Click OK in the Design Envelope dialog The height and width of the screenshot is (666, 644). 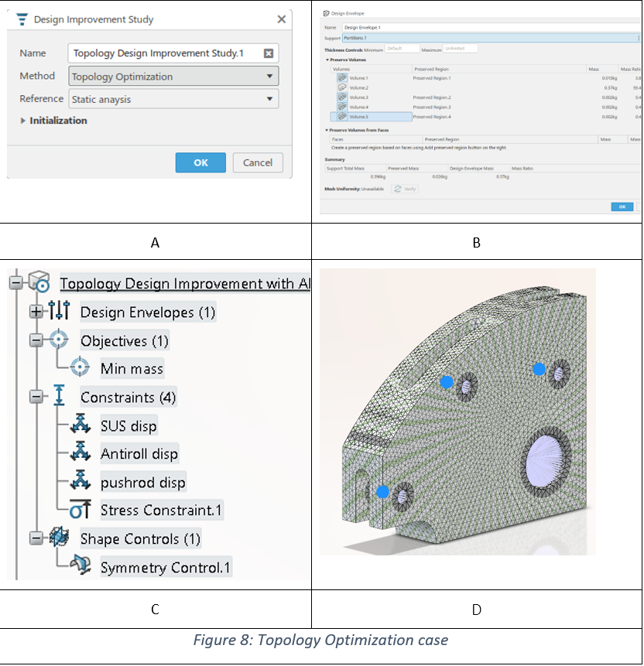[622, 207]
